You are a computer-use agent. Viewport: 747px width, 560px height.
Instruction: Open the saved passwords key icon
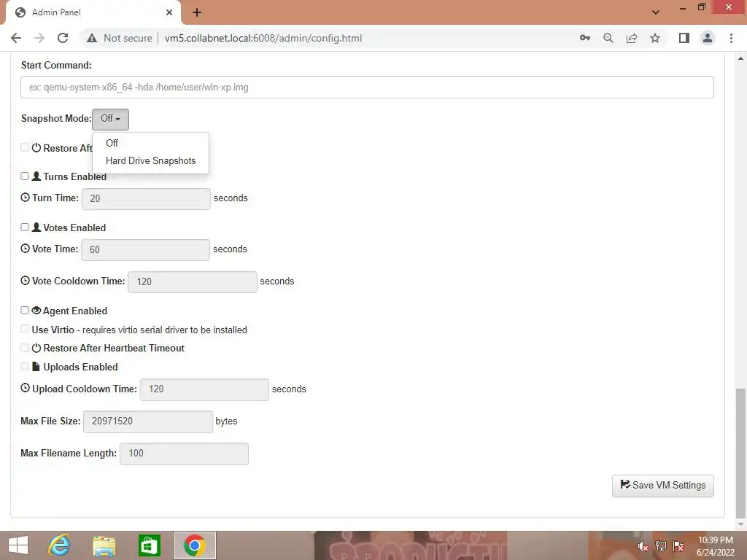point(585,38)
